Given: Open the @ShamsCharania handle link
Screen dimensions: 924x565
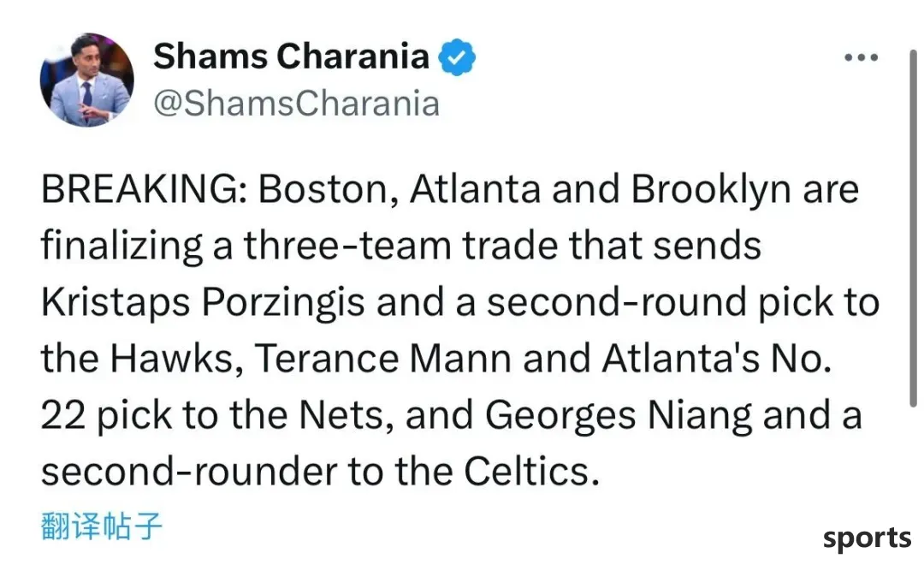Looking at the screenshot, I should [x=296, y=104].
